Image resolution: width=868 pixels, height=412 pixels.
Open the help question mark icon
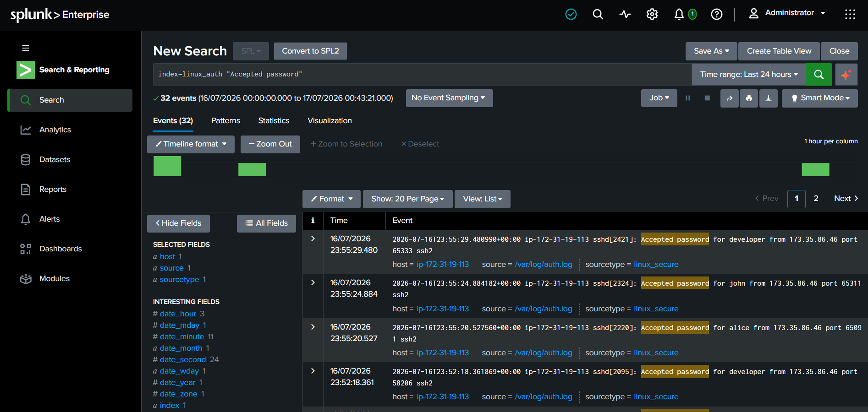717,15
